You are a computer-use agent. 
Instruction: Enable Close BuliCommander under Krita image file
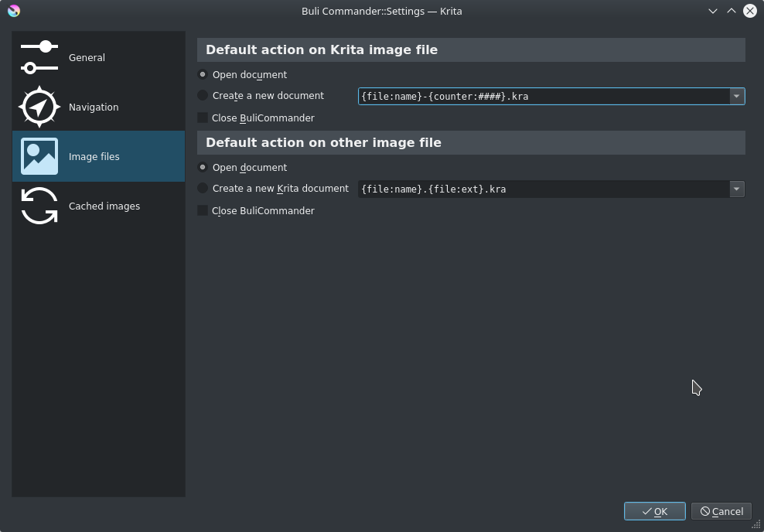coord(203,118)
